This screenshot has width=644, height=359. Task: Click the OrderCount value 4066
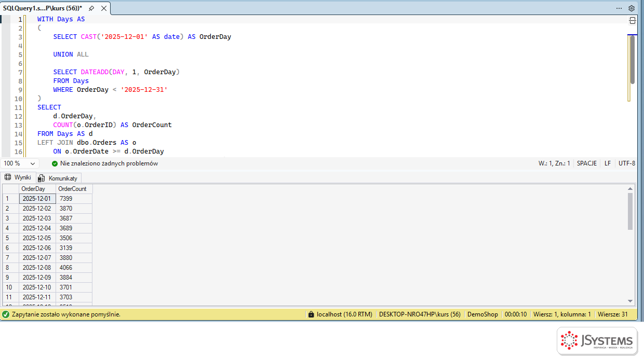point(74,268)
